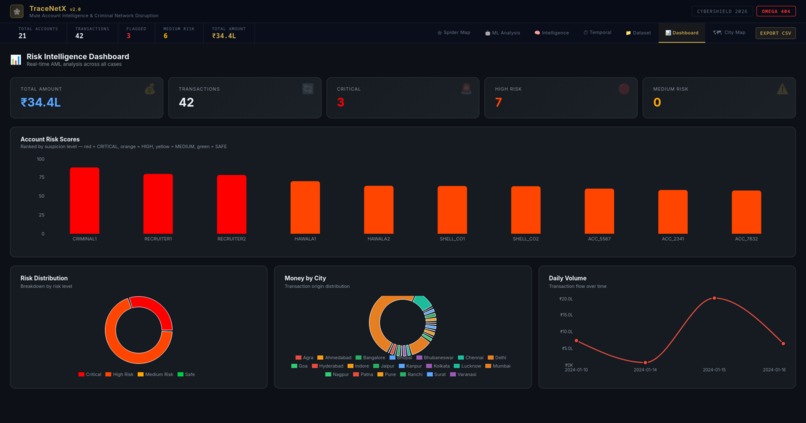Viewport: 806px width, 423px height.
Task: Select the Dashboard tab
Action: pyautogui.click(x=682, y=32)
